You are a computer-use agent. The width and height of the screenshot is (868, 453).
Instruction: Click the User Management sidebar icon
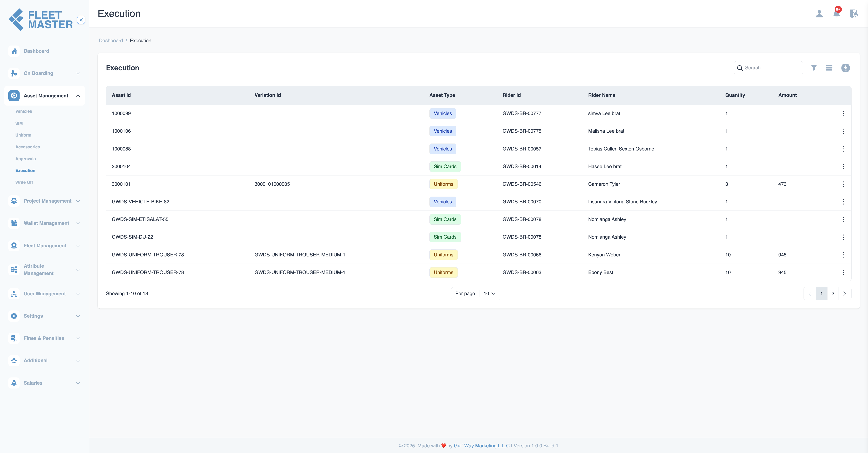pos(14,294)
